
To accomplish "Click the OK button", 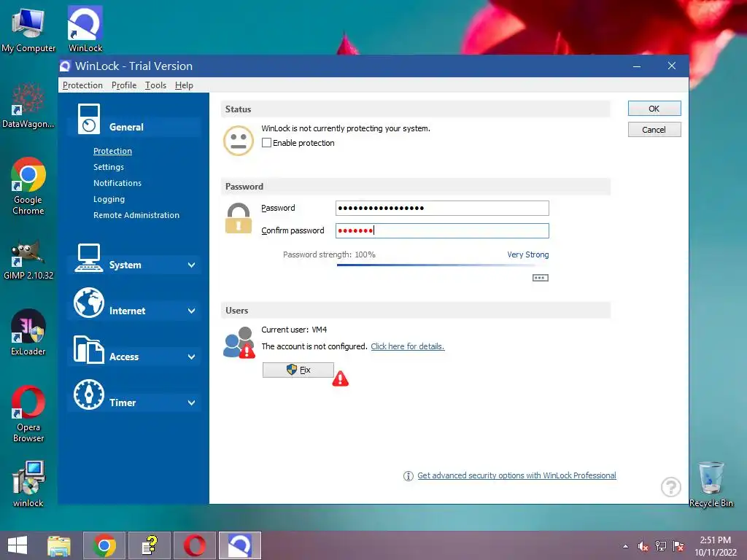I will (654, 109).
